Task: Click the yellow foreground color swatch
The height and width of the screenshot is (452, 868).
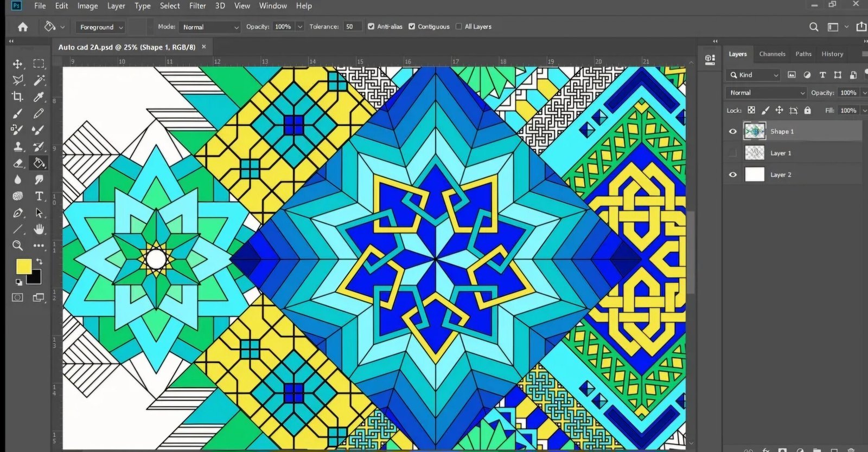Action: click(x=23, y=266)
